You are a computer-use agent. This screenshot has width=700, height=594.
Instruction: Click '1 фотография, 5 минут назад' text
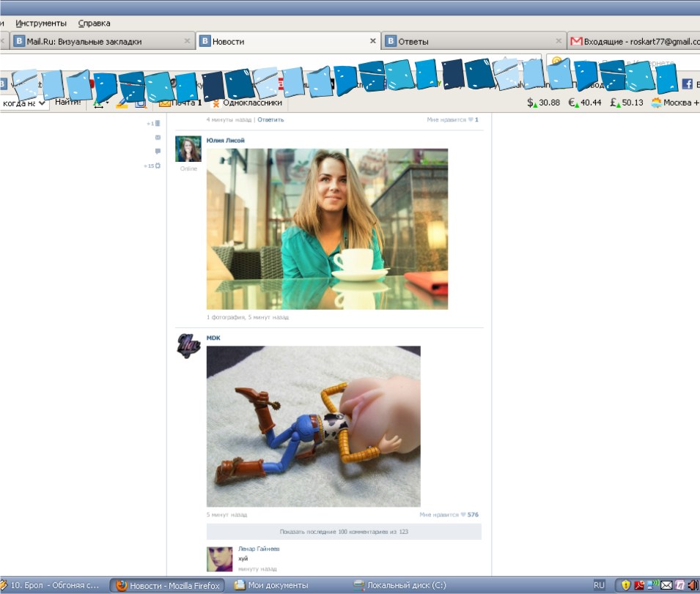click(x=247, y=317)
